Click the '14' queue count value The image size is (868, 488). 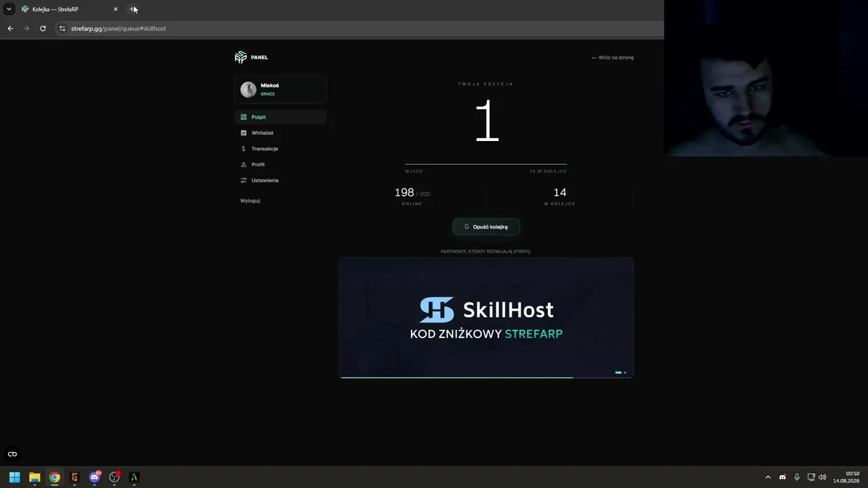point(559,192)
